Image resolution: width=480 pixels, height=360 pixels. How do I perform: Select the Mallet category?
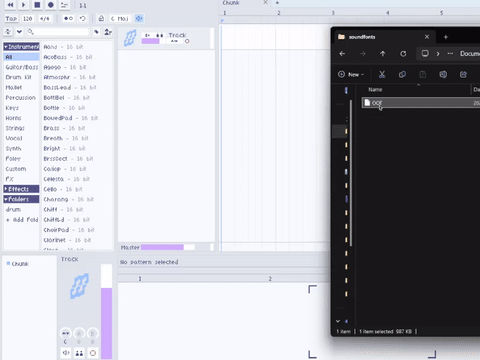coord(21,88)
